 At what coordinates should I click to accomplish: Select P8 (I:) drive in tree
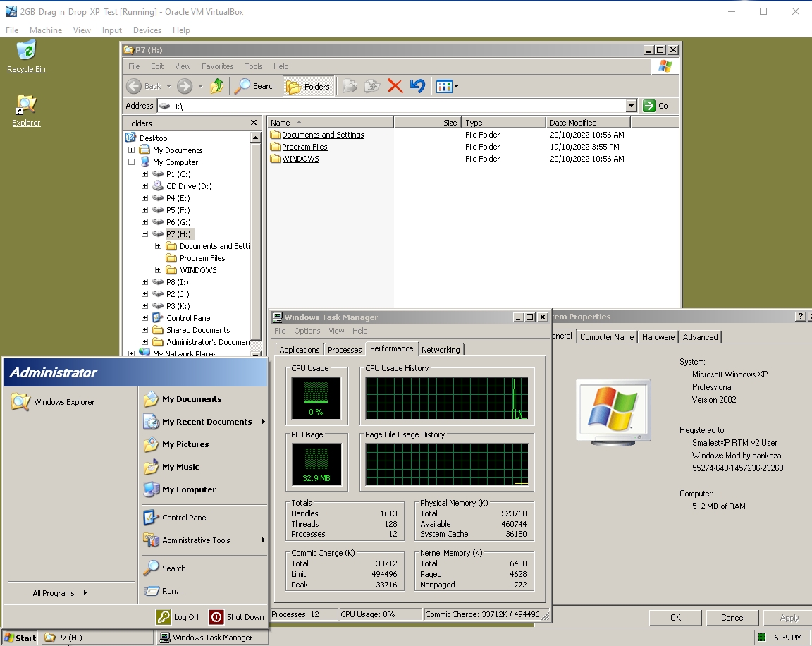coord(177,282)
